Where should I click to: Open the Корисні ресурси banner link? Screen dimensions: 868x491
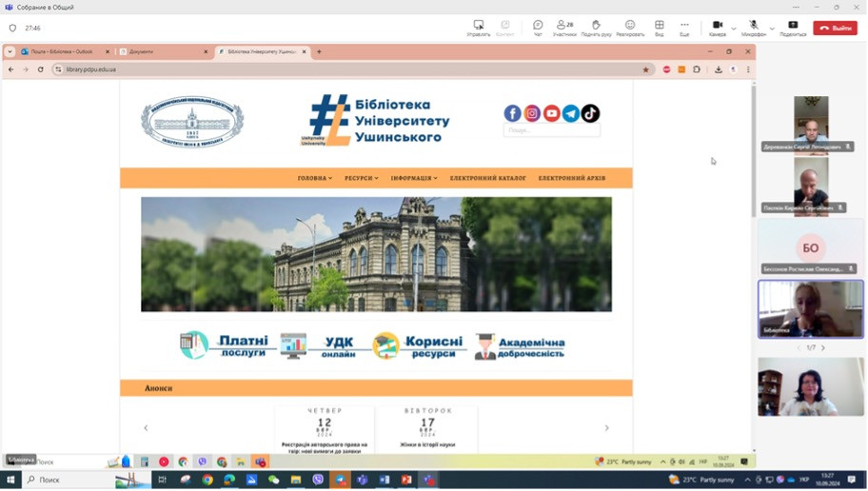tap(418, 346)
